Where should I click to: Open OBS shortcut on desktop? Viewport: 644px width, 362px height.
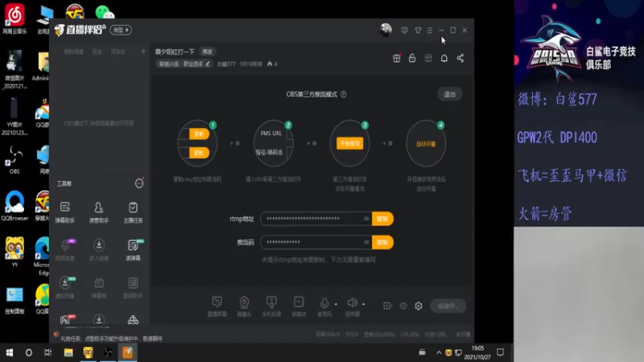14,159
